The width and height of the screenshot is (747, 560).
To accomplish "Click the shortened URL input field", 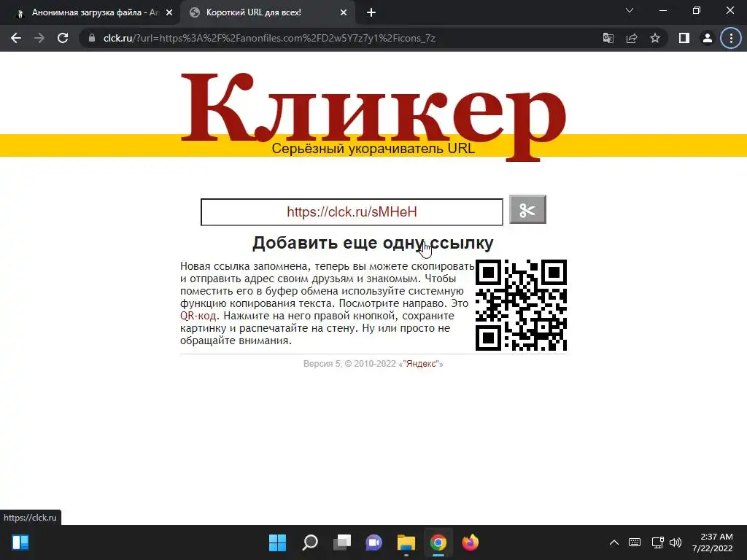I will pos(352,212).
